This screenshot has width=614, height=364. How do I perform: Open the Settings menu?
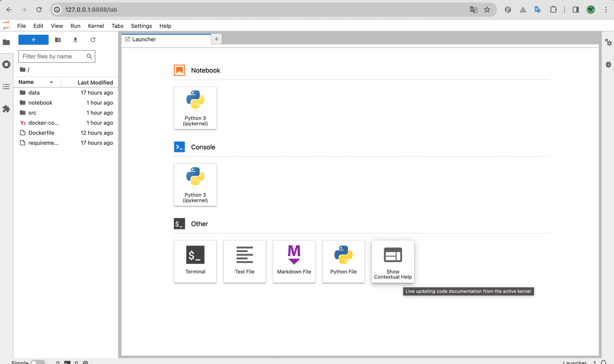pyautogui.click(x=141, y=26)
